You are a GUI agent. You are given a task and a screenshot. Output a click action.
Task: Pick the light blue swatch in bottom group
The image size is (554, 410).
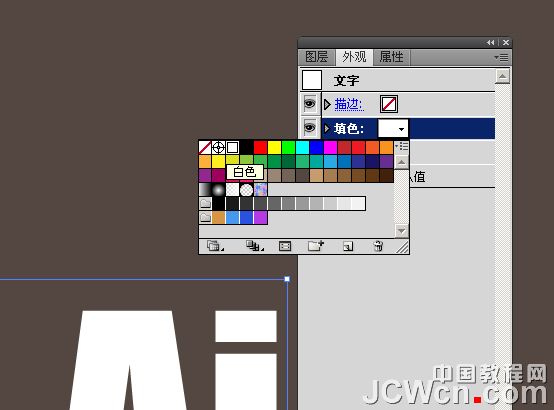tap(232, 217)
